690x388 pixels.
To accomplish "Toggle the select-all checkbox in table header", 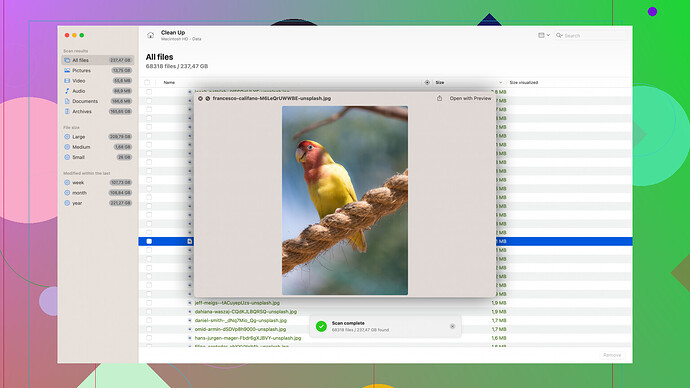I will click(x=147, y=82).
